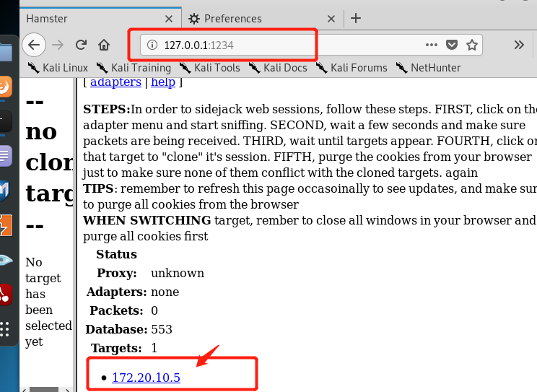Open the adapters link
537x392 pixels.
pyautogui.click(x=115, y=82)
